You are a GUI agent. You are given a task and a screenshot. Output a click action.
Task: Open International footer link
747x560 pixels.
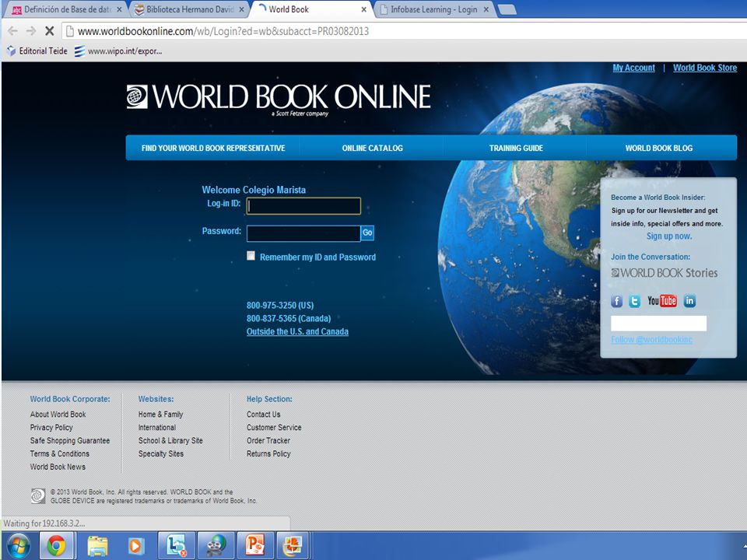pyautogui.click(x=157, y=428)
